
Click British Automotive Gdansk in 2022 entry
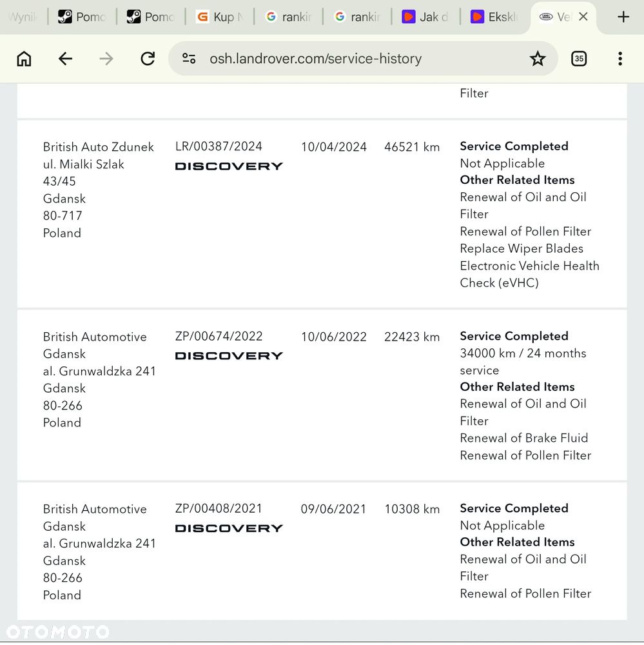click(95, 345)
